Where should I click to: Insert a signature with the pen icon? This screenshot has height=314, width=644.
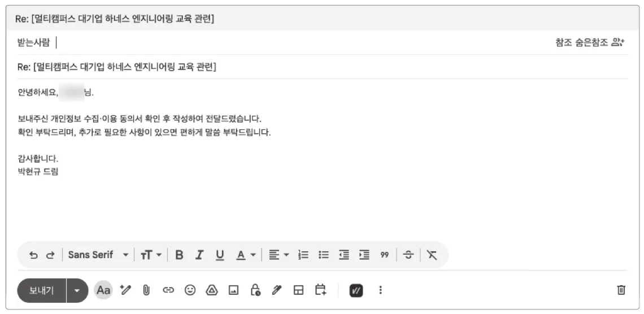tap(277, 290)
